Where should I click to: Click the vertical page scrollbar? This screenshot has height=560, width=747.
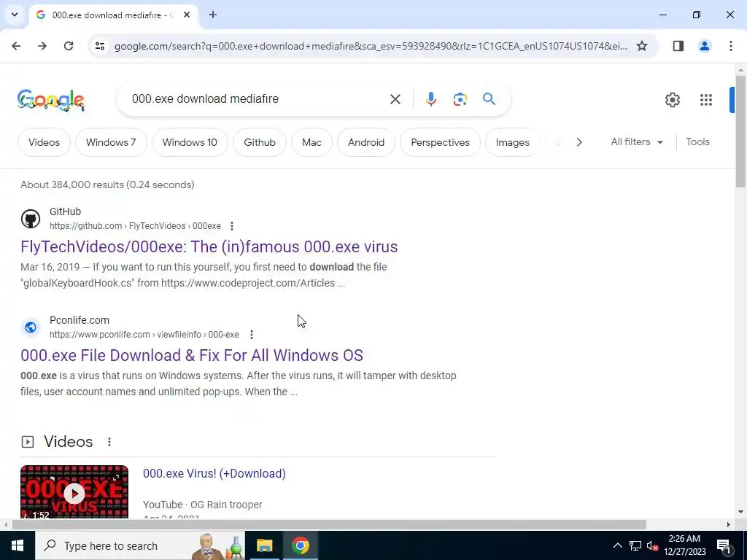(740, 131)
